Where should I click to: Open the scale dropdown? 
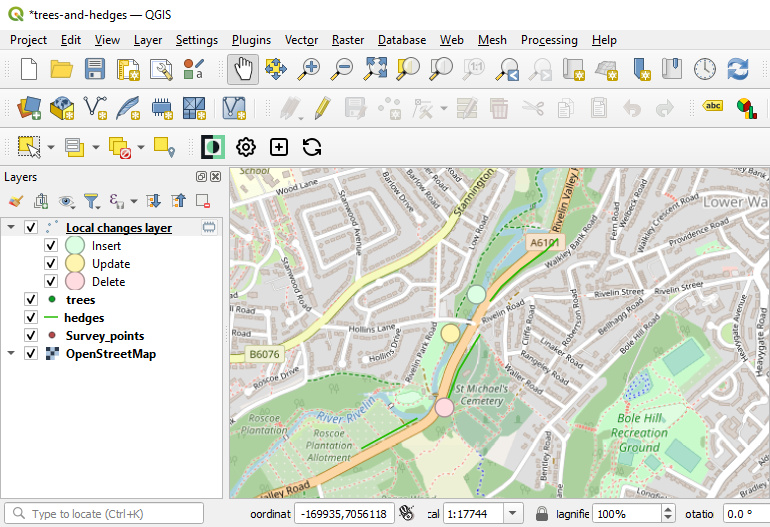tap(513, 514)
